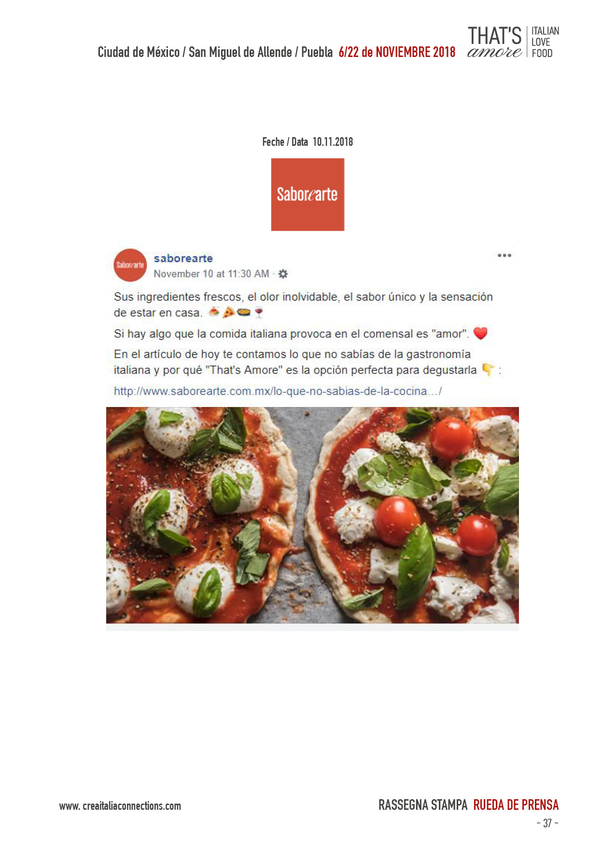
Task: Click the 6/22 de Noviembre 2018 date heading
Action: [x=397, y=52]
